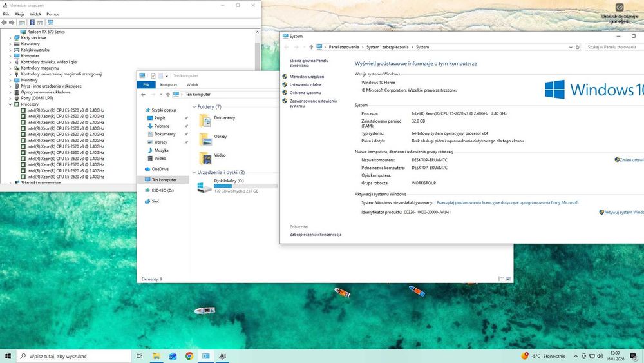Click the refresh button in System address bar
The width and height of the screenshot is (644, 363).
tap(578, 47)
